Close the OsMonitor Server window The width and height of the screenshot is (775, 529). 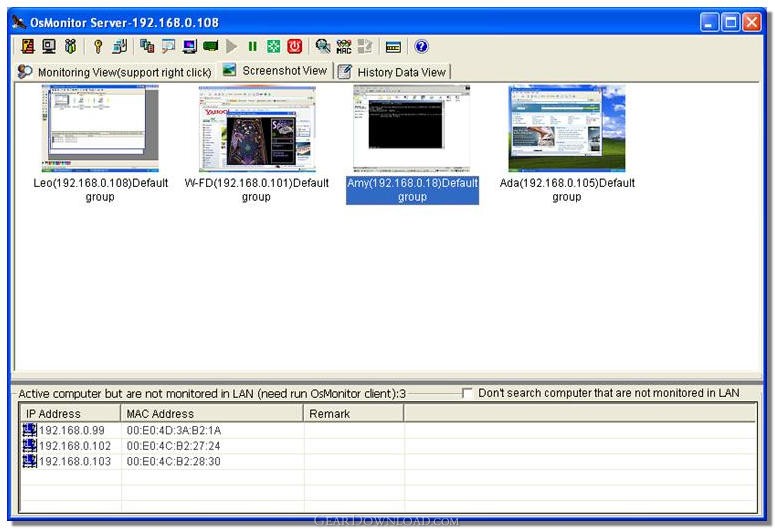[752, 22]
